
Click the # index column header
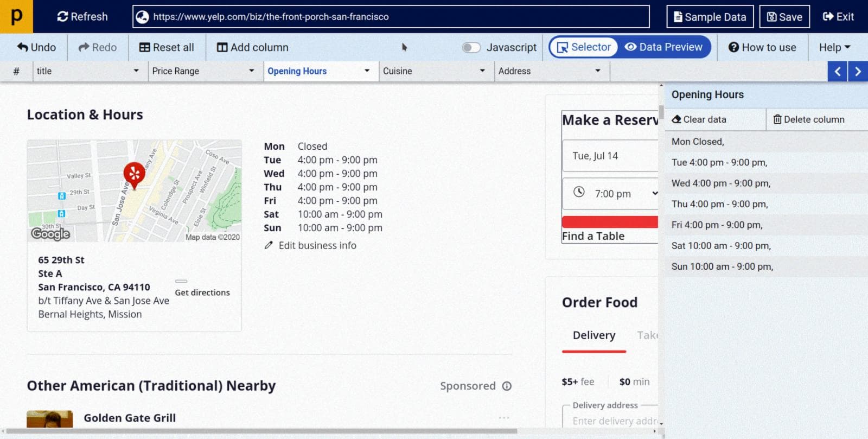16,71
